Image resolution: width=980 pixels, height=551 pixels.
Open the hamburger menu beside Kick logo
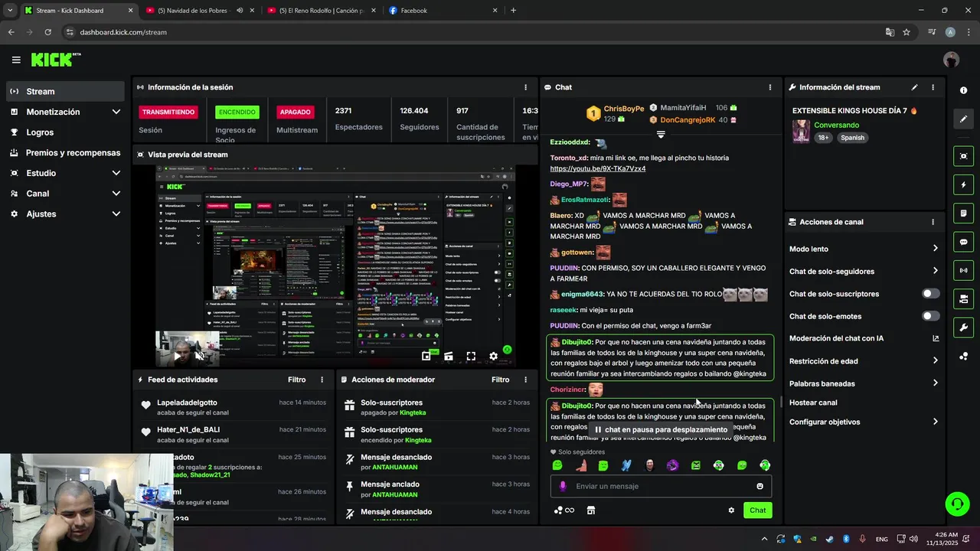16,60
